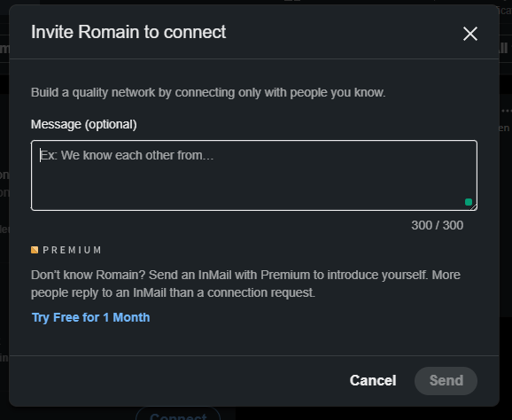Open the three-dot menu behind the dialog
This screenshot has width=512, height=420.
(x=507, y=111)
